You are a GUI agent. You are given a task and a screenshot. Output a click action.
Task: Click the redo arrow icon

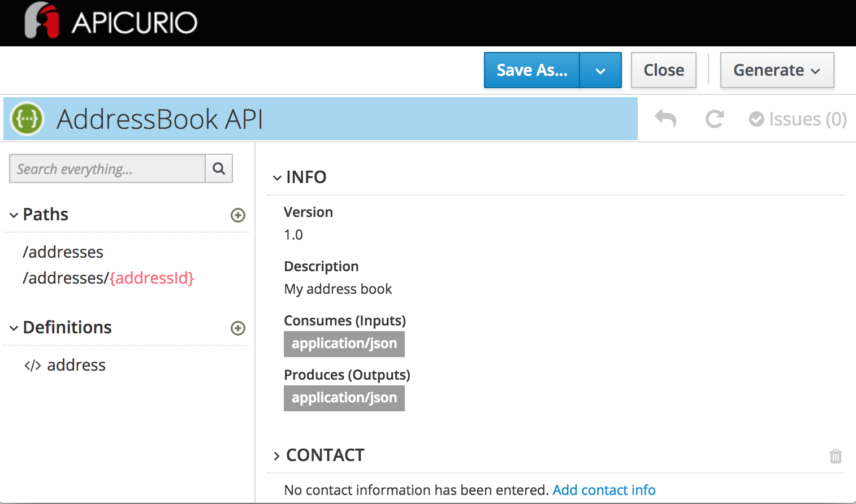coord(715,119)
